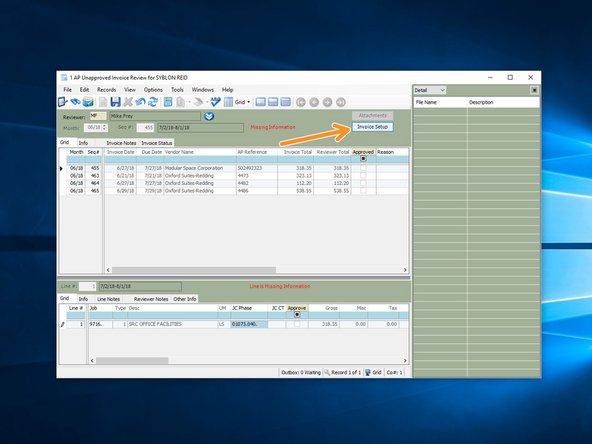Click the Attachments button
Viewport: 592px width, 444px height.
pos(373,115)
